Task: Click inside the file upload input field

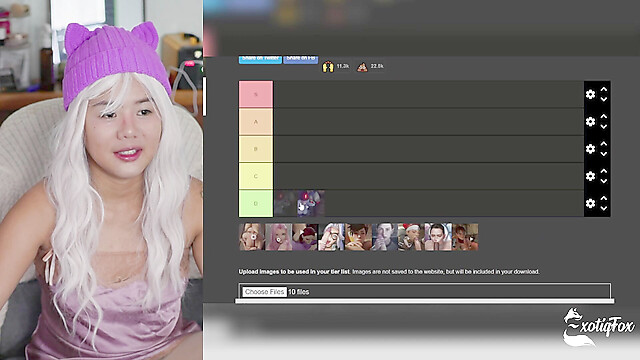Action: tap(424, 291)
